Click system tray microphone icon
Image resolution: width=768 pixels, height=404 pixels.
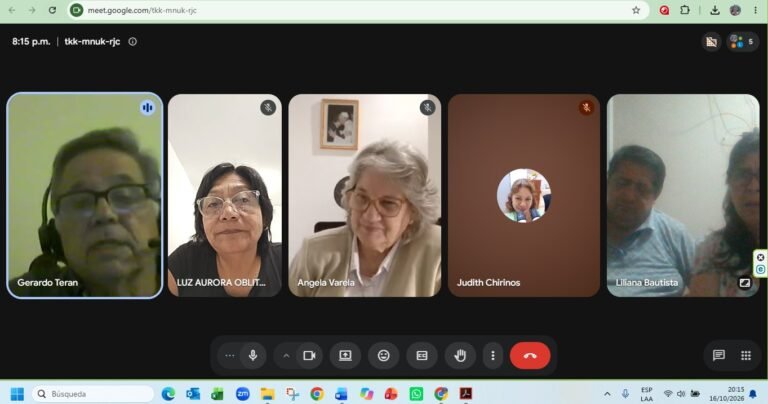pos(625,394)
